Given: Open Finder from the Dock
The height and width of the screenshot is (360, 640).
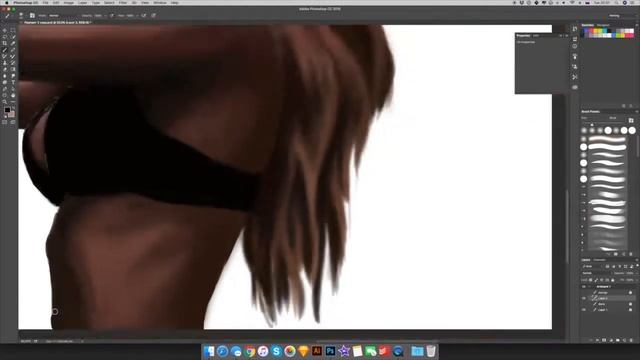Looking at the screenshot, I should pos(209,351).
